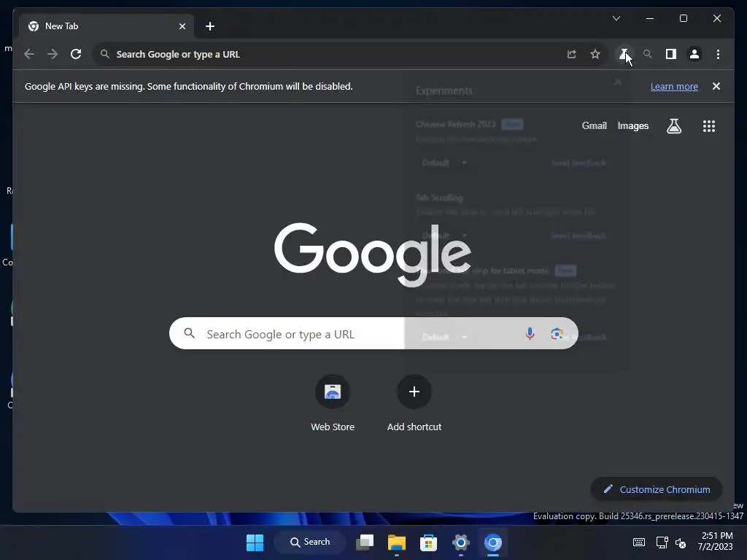Open a new tab with plus button
The image size is (747, 560).
[210, 26]
